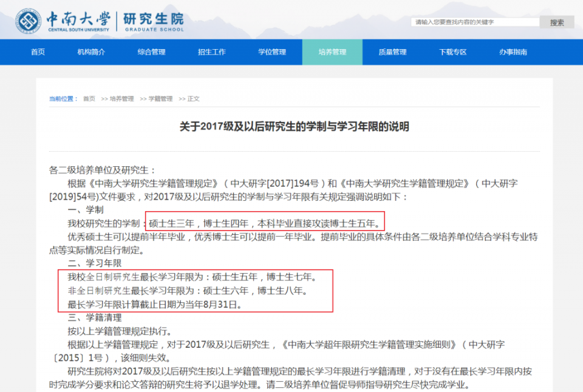Click the breadcrumb end text 正文
Screen dimensions: 583x392
(x=193, y=98)
